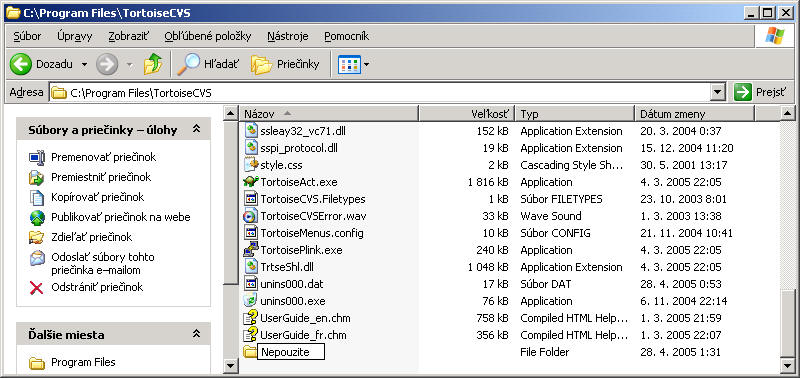The height and width of the screenshot is (378, 800).
Task: Open the Obľúbené položky menu
Action: pos(208,36)
